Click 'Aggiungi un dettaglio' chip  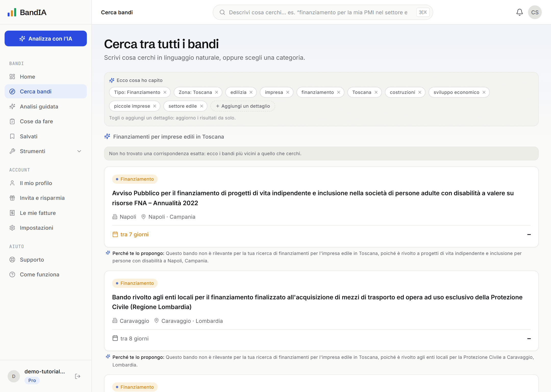(243, 106)
